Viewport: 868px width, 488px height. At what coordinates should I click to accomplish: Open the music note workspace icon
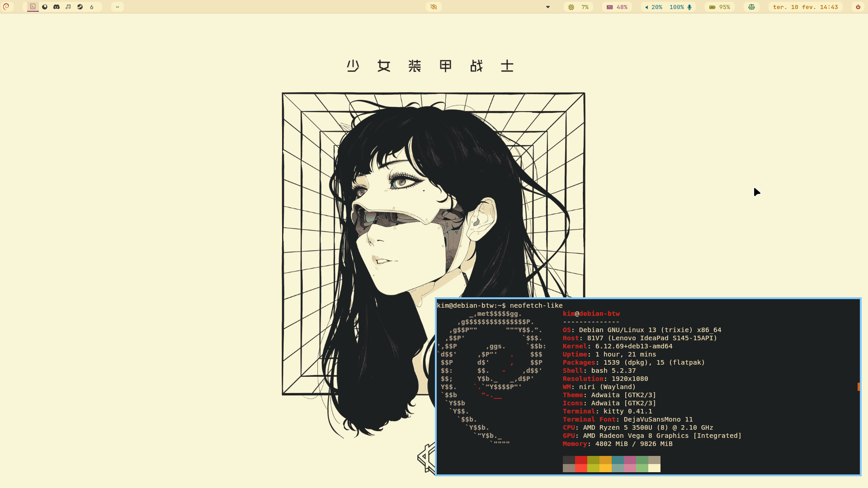68,7
